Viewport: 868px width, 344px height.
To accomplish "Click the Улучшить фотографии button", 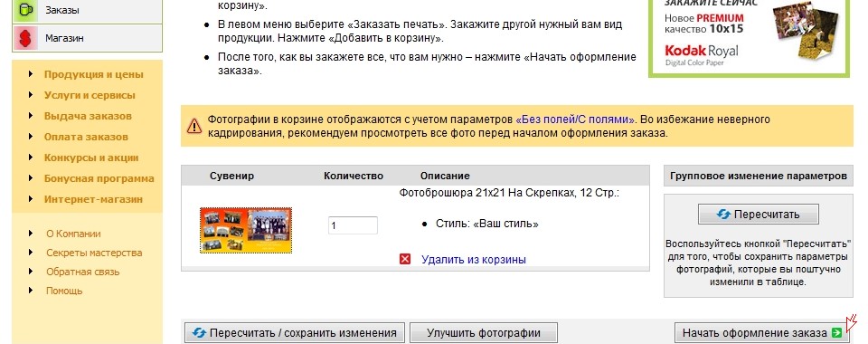I will (483, 333).
